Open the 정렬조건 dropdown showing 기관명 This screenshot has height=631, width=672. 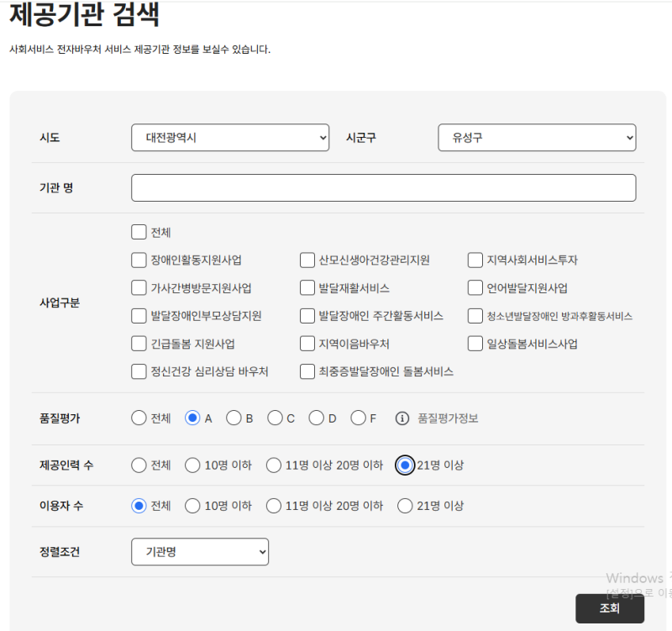pos(200,552)
